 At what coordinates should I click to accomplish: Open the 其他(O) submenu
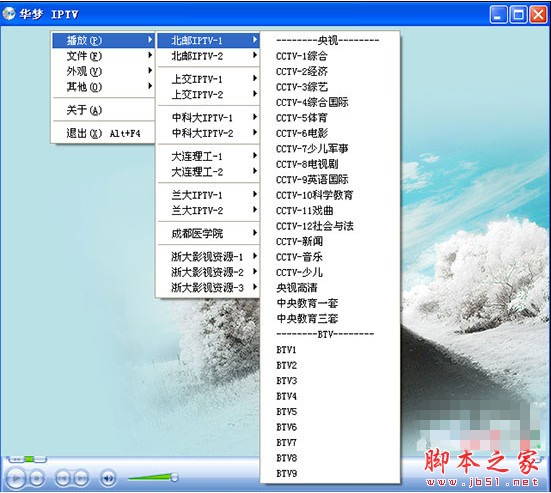pyautogui.click(x=103, y=86)
